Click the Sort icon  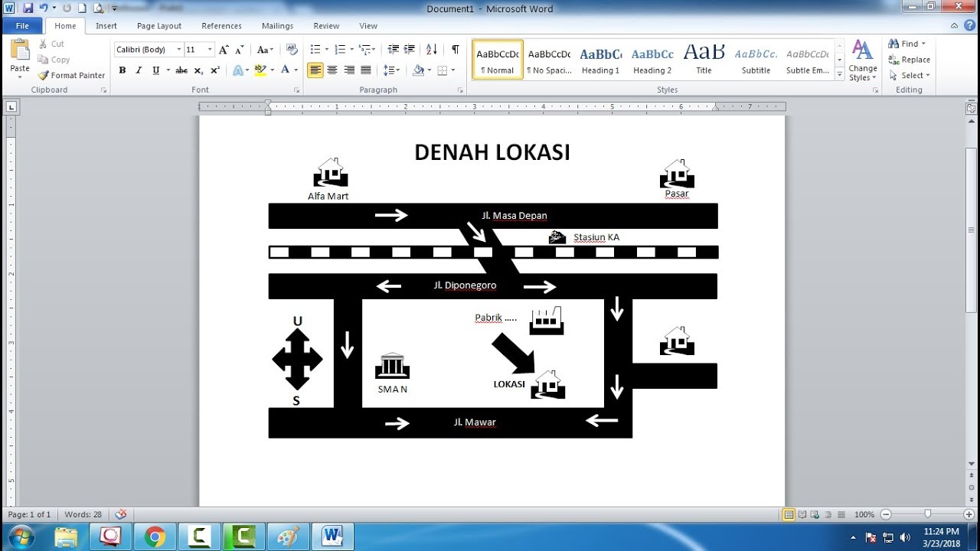(x=432, y=50)
